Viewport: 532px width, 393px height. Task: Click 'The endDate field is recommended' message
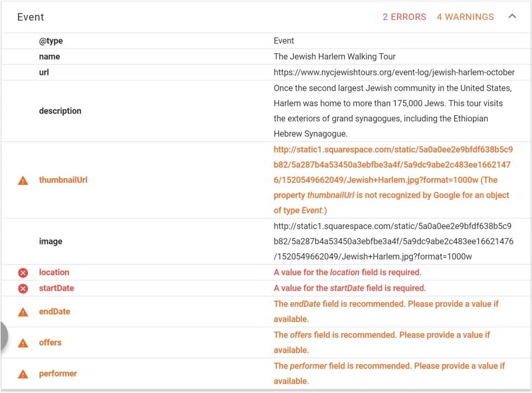coord(386,312)
